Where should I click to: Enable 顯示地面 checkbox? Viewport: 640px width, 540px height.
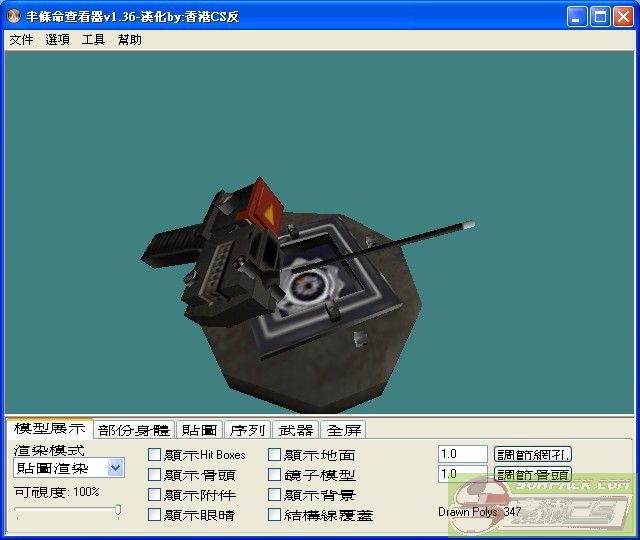[274, 455]
